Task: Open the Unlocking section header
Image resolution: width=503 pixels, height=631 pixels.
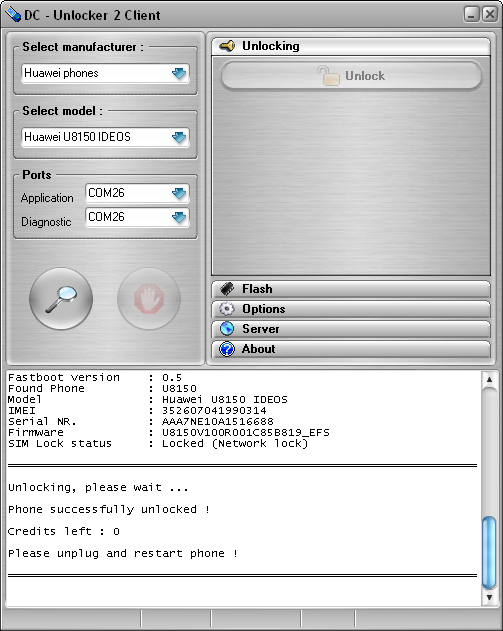Action: [351, 46]
